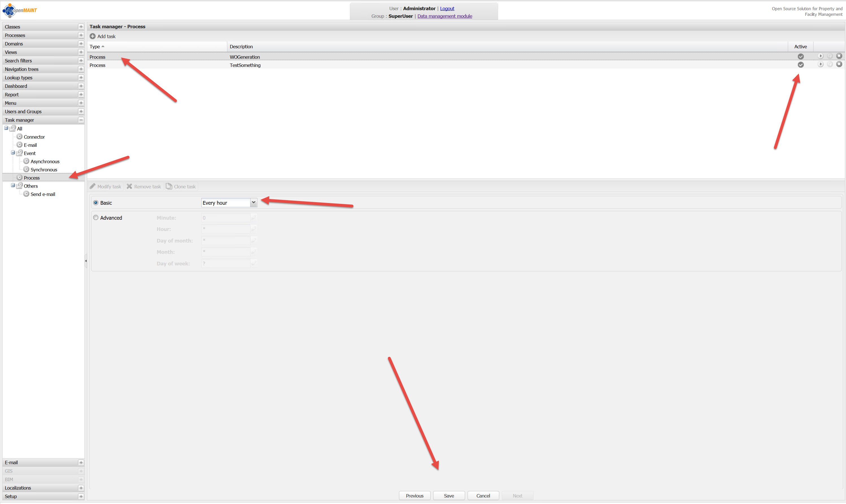The image size is (846, 504).
Task: Click the Add task plus icon
Action: [92, 36]
